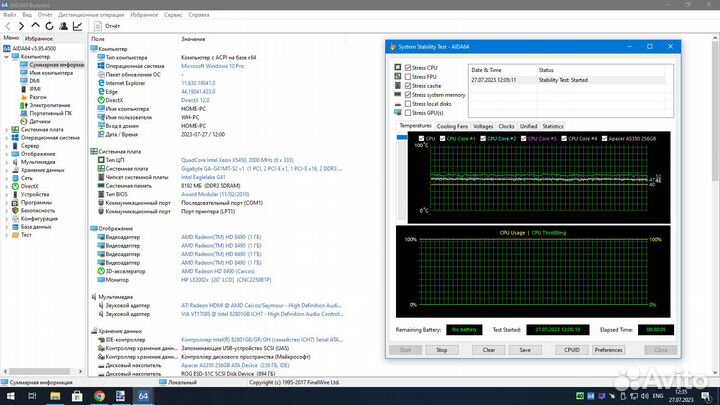Click the Save button in stability test
Screen dimensions: 720x405
click(525, 350)
